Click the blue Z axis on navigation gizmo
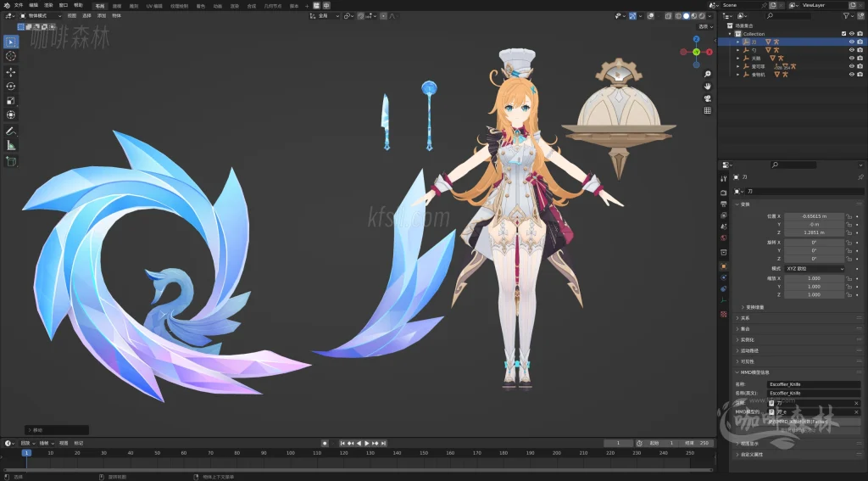The width and height of the screenshot is (868, 481). point(697,39)
